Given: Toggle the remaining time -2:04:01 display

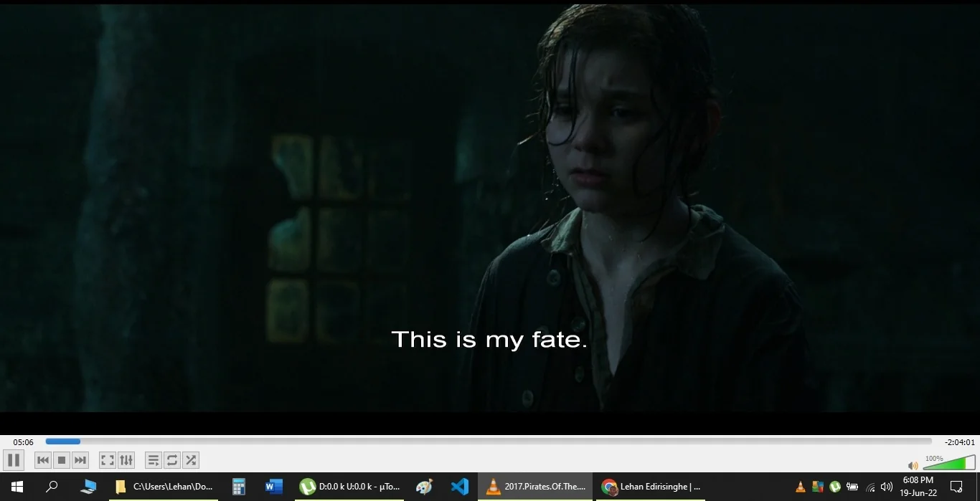Looking at the screenshot, I should [x=960, y=442].
